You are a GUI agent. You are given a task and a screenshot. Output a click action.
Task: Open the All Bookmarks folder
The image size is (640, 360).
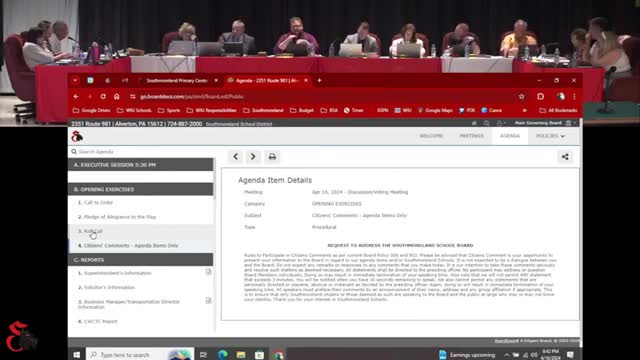coord(558,110)
